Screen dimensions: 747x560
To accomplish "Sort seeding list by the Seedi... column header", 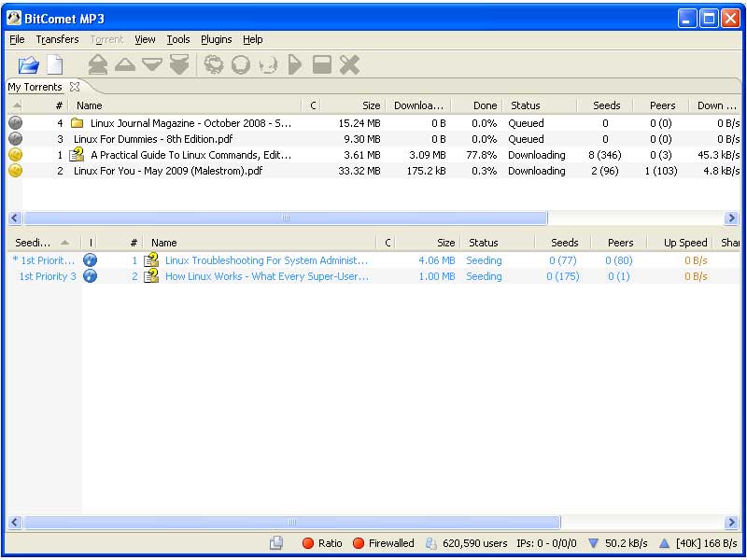I will 35,243.
